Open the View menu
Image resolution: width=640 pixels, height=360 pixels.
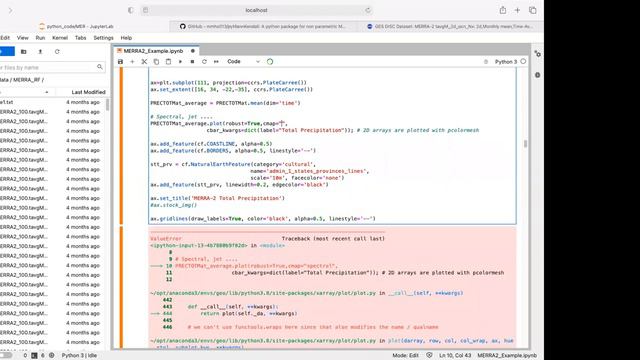point(22,38)
